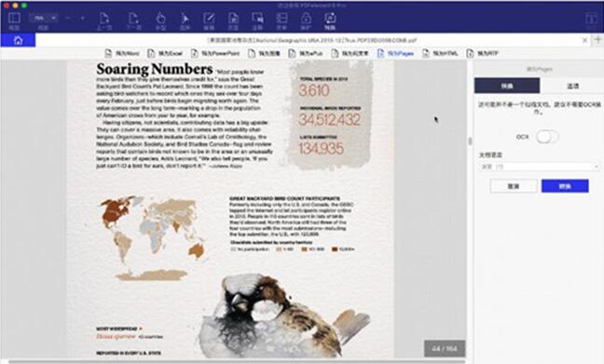Open the Form tool icon
The image size is (604, 364).
[x=281, y=20]
